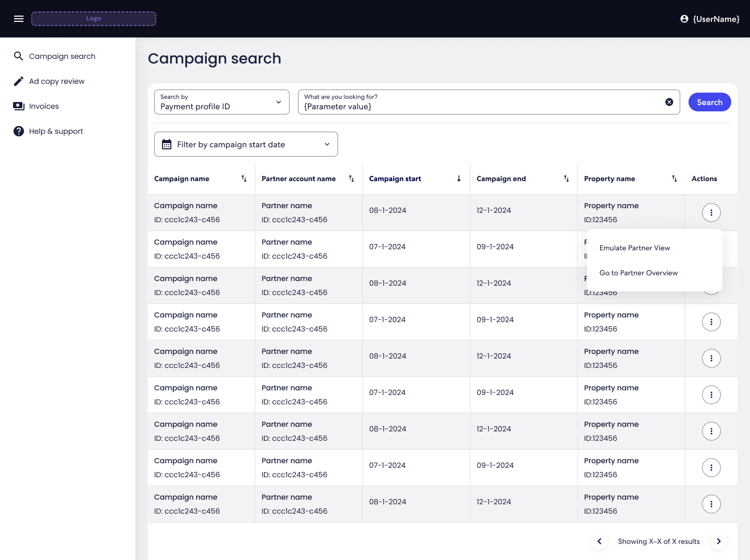This screenshot has width=750, height=560.
Task: Click the Help & support question mark icon
Action: (19, 131)
